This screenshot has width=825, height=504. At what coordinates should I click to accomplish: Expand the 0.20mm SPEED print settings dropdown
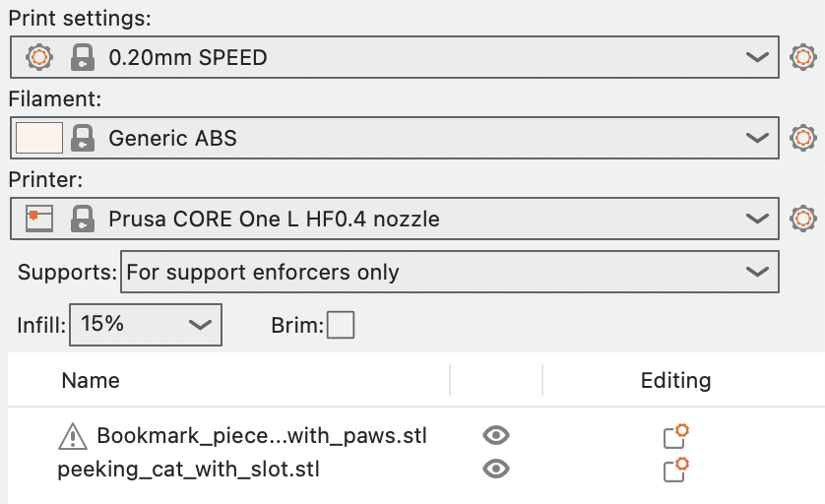(x=756, y=58)
